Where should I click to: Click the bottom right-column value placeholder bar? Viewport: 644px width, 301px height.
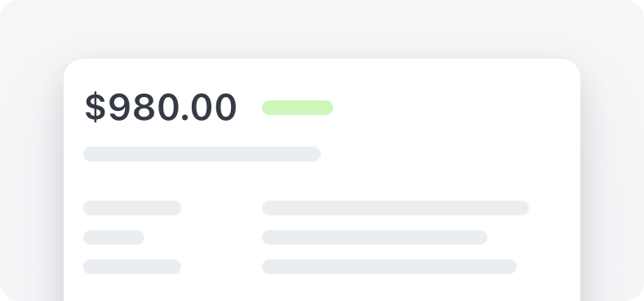pyautogui.click(x=389, y=267)
